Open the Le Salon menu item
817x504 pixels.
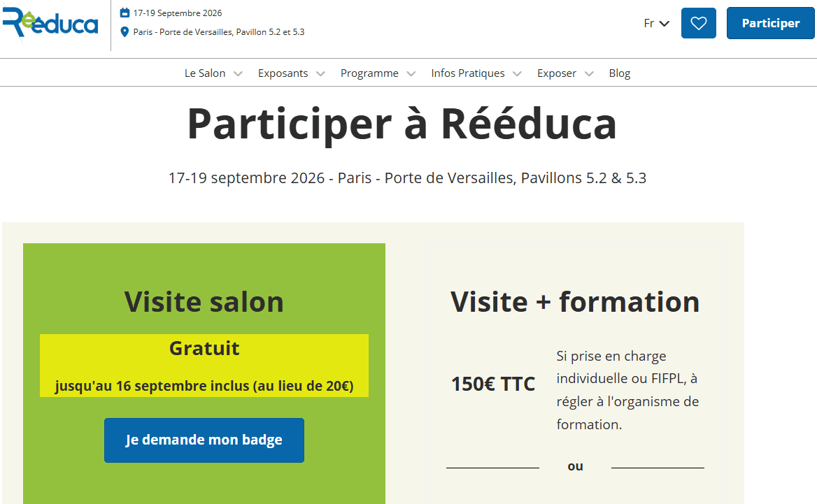pos(205,73)
